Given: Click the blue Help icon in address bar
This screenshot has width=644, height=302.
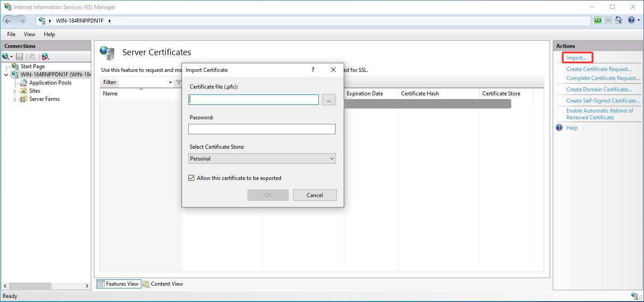Looking at the screenshot, I should tap(630, 20).
